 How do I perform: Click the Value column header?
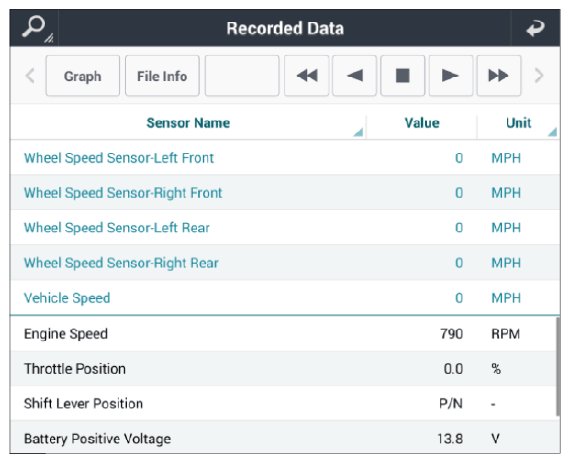pyautogui.click(x=422, y=123)
